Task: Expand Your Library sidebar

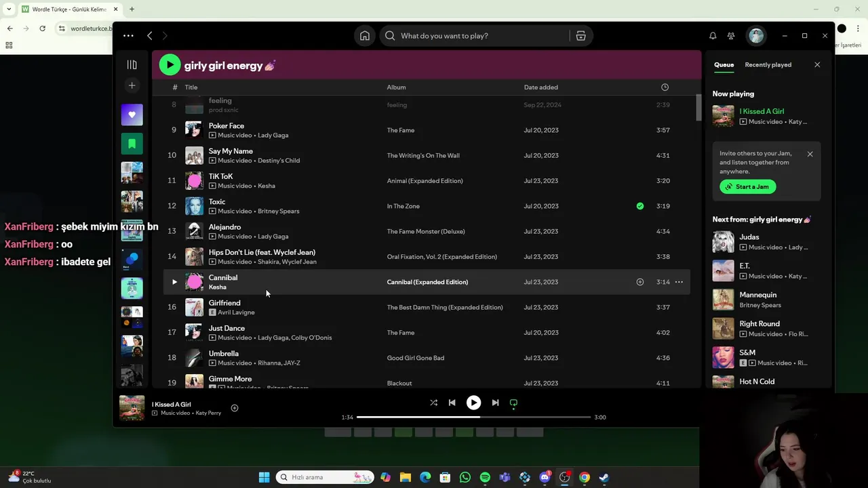Action: (x=132, y=65)
